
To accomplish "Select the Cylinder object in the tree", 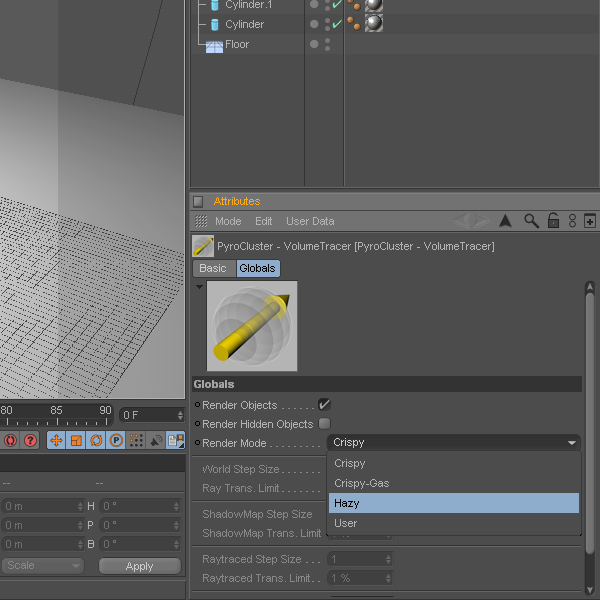I will click(x=245, y=24).
